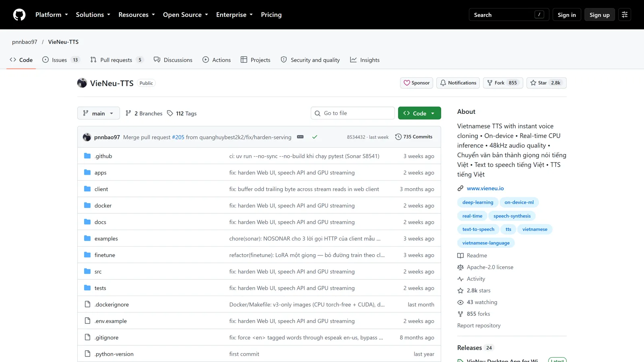Open commit message details ellipsis icon
The height and width of the screenshot is (362, 644).
tap(300, 137)
